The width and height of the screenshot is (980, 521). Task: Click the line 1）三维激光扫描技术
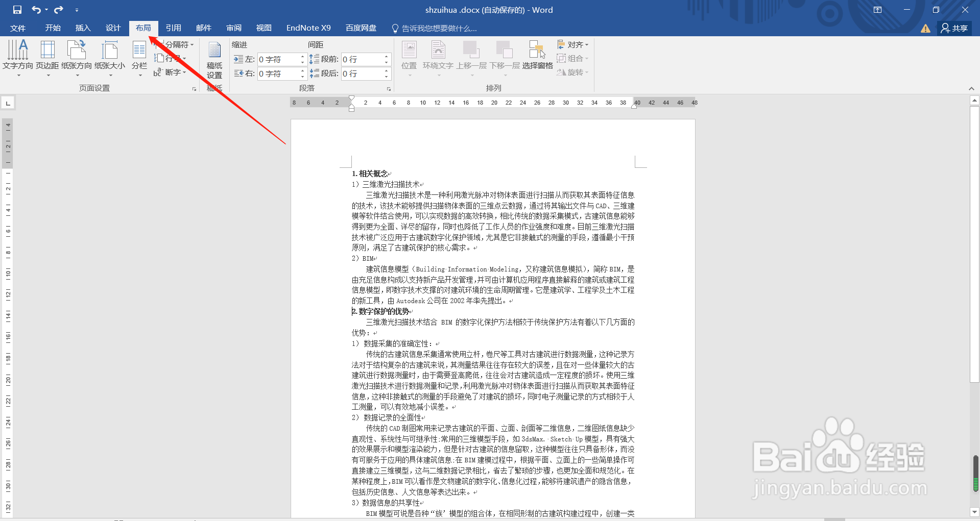coord(386,185)
